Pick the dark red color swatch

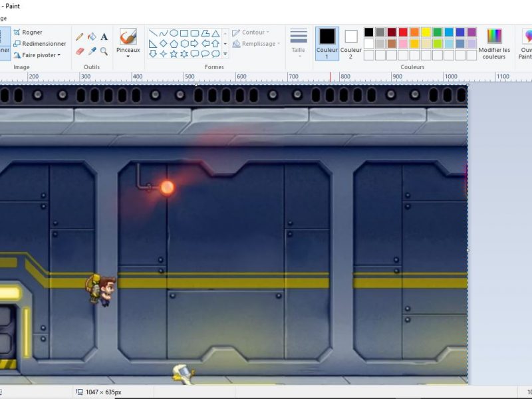tap(392, 32)
